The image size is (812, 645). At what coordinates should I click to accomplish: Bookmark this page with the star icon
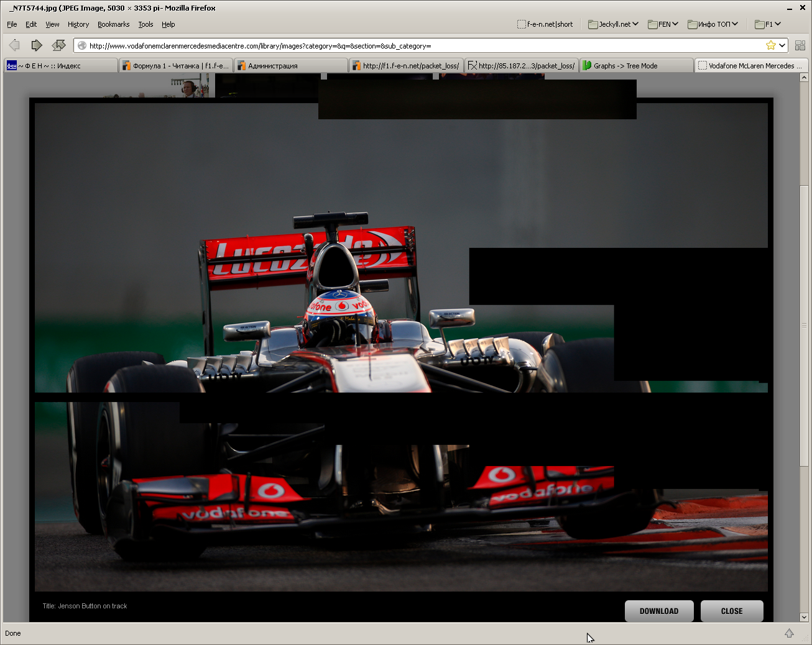point(771,45)
